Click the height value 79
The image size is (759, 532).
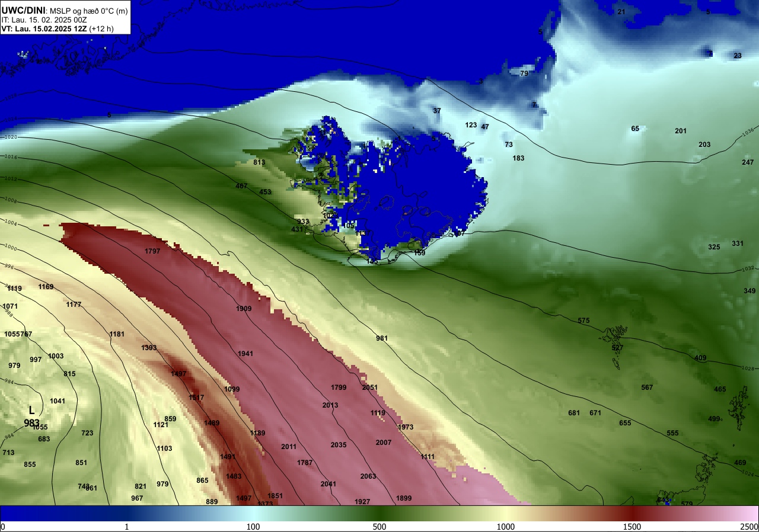tap(524, 73)
